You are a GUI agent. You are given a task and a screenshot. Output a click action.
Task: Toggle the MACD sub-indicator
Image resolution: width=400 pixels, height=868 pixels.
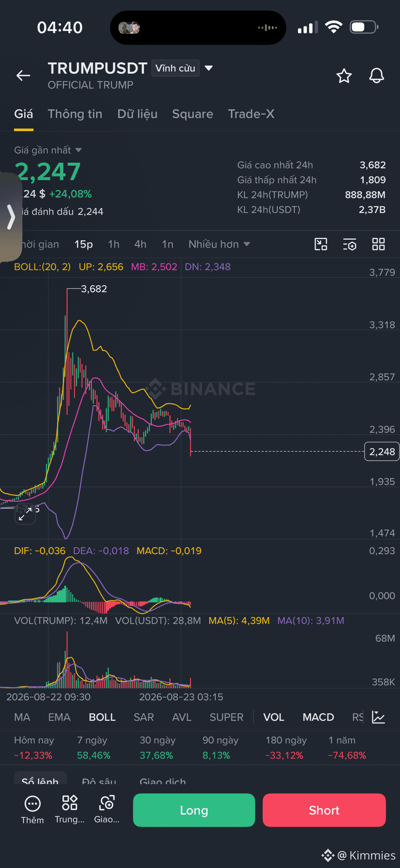coord(318,717)
